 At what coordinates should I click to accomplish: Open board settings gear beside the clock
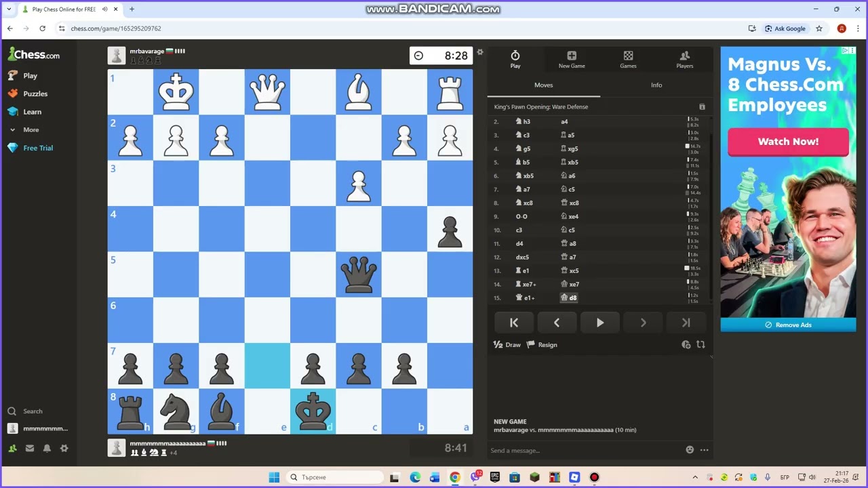click(480, 52)
